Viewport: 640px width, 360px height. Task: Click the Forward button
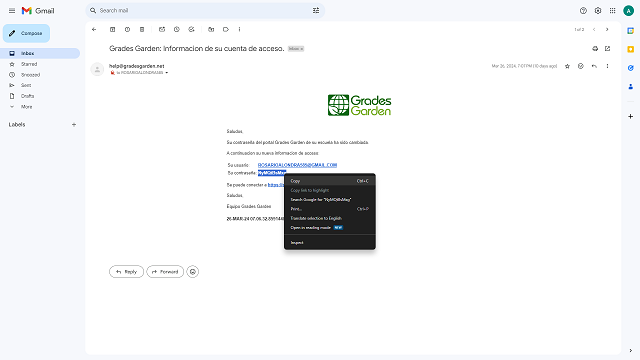[165, 272]
